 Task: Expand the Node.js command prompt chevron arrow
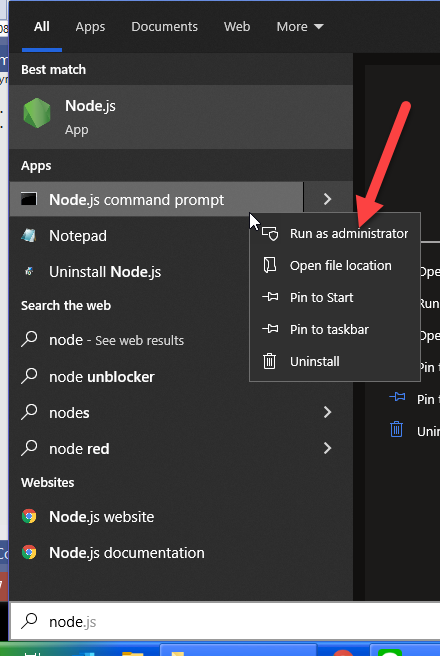[x=328, y=199]
